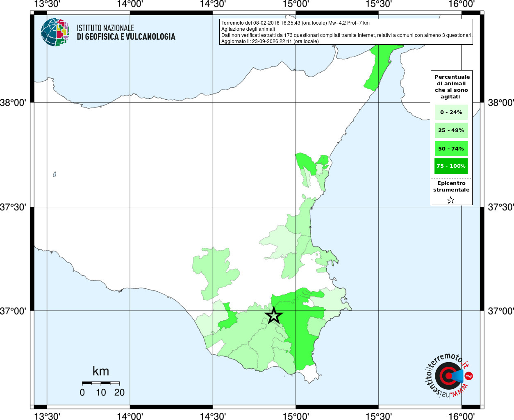
Task: Click the left 37°30' latitude label
Action: (x=13, y=207)
